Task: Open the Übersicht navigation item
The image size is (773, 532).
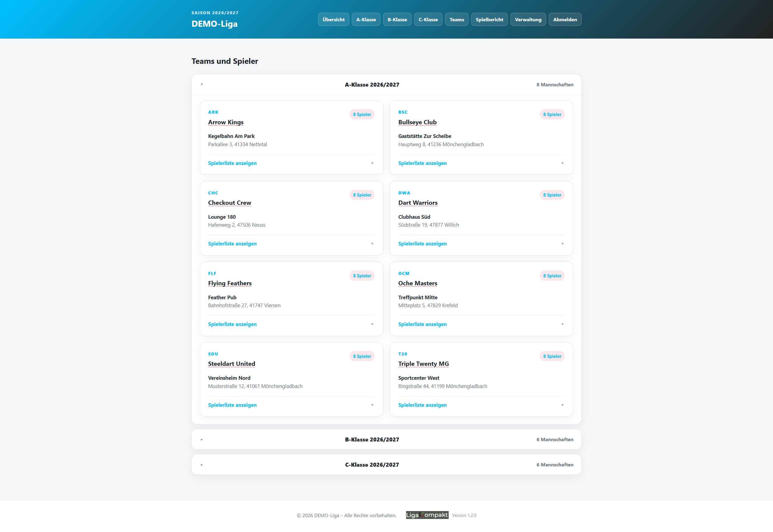Action: click(333, 19)
